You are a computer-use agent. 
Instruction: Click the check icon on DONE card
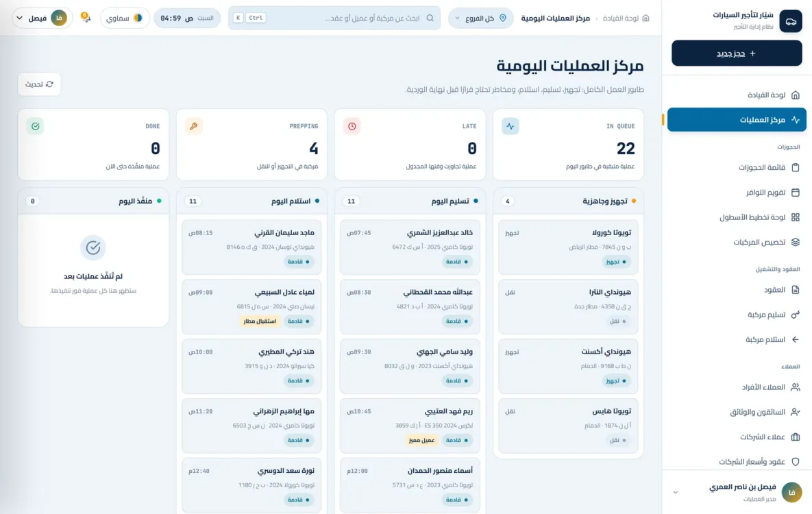click(x=35, y=126)
